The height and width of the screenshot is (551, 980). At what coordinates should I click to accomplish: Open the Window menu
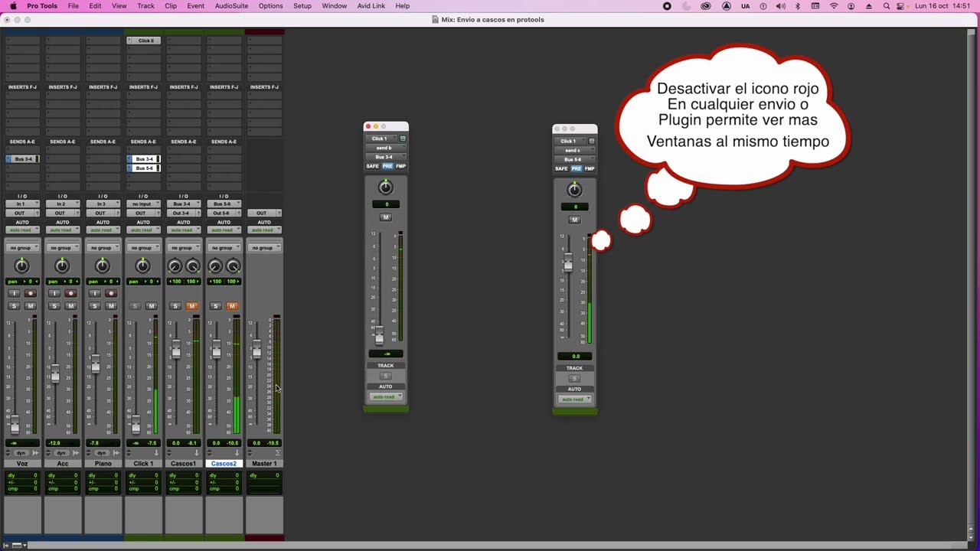(x=335, y=6)
